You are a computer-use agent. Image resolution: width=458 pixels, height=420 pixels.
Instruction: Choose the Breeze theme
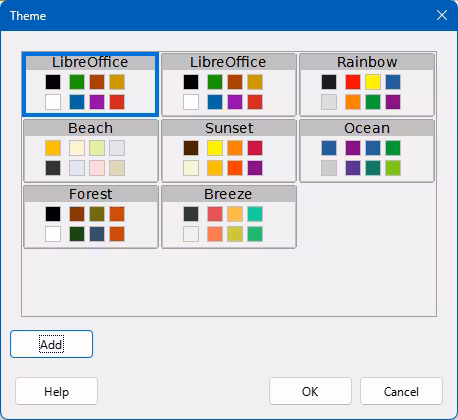pos(229,217)
